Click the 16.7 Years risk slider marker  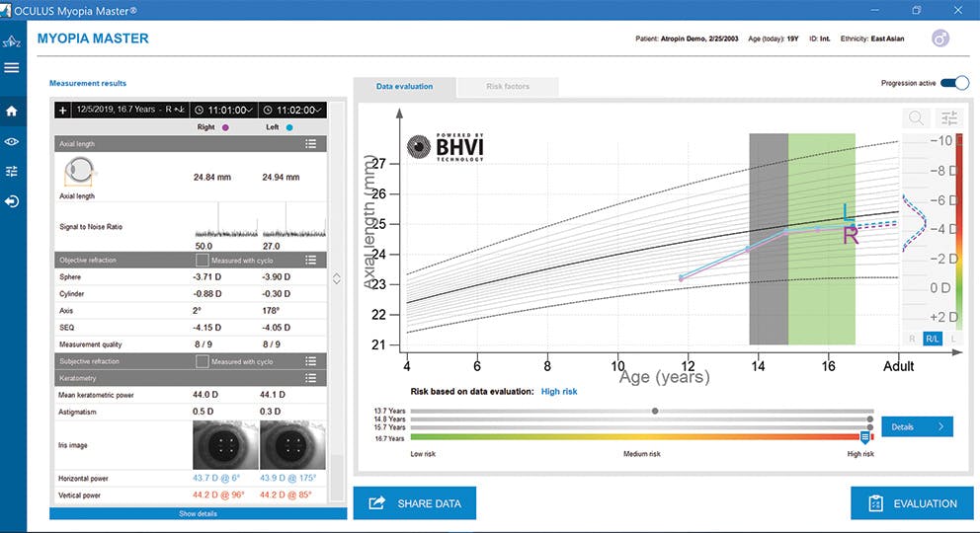pos(864,437)
